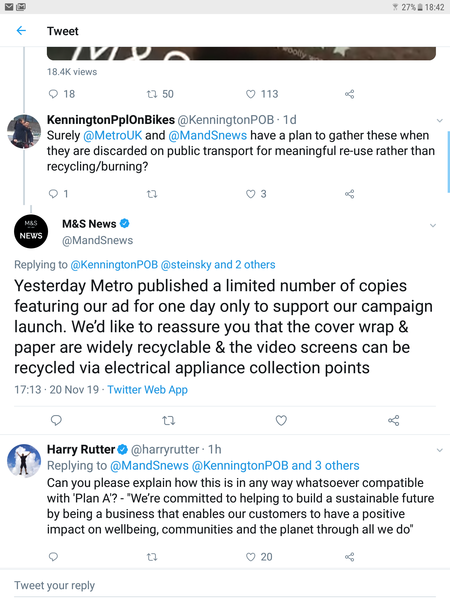This screenshot has height=600, width=450.
Task: Open options chevron on M&S News tweet
Action: (x=433, y=225)
